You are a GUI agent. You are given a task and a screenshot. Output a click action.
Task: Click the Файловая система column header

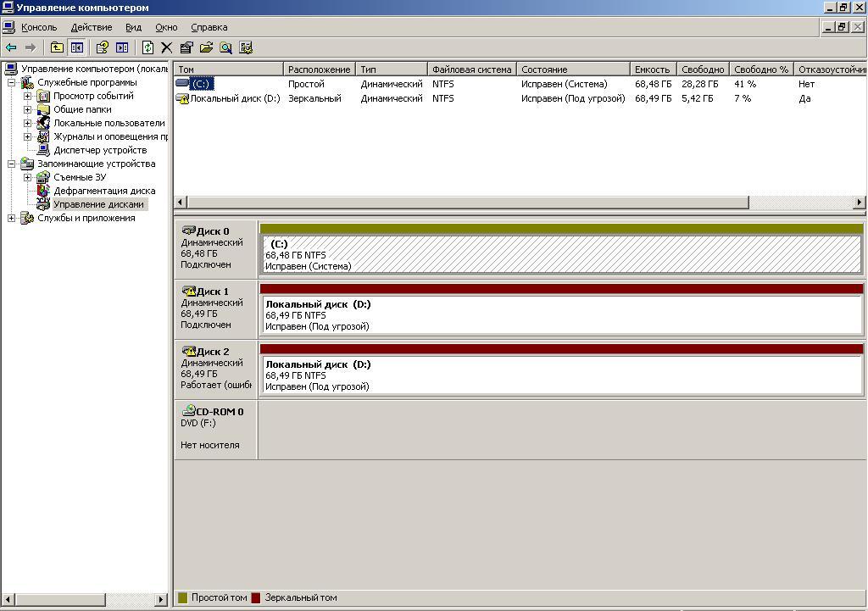(471, 69)
